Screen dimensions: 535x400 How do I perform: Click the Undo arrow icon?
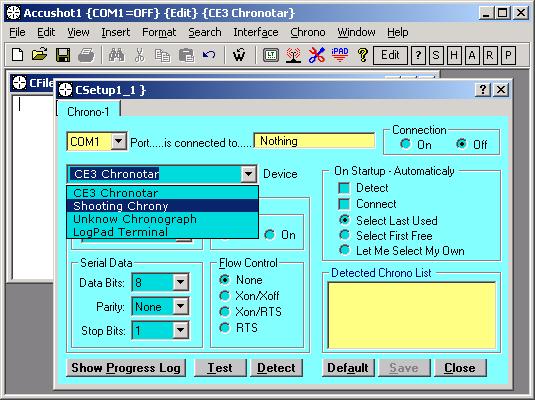click(x=209, y=55)
